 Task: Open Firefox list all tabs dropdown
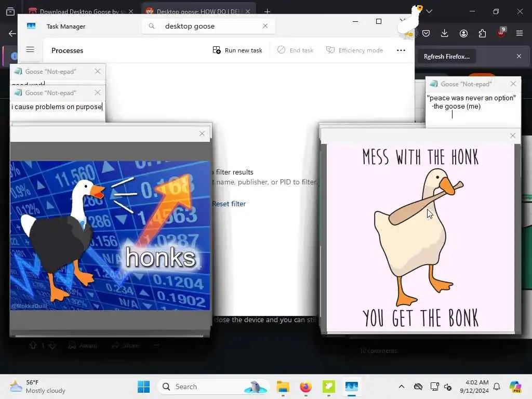429,11
